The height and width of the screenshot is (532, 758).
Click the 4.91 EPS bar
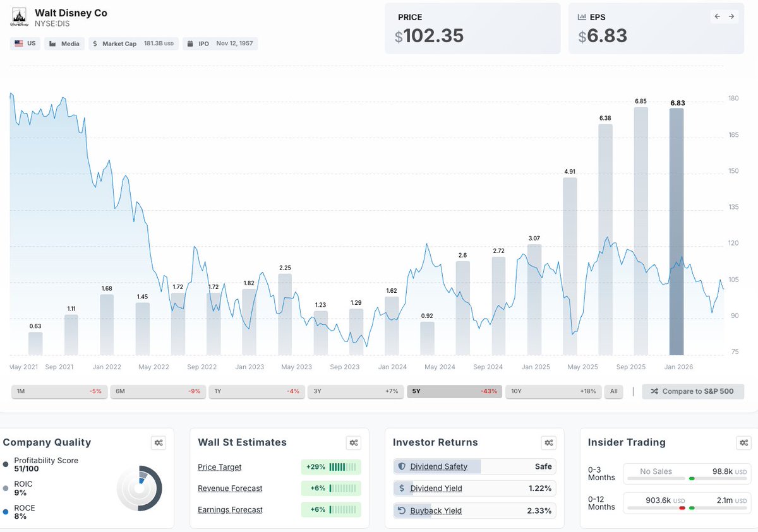click(x=570, y=266)
